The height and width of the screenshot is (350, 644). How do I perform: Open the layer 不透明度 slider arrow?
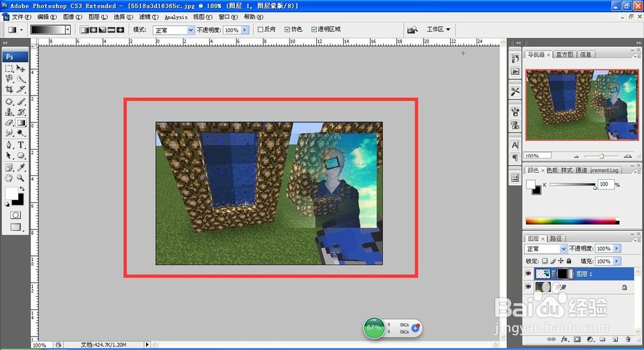tap(616, 248)
